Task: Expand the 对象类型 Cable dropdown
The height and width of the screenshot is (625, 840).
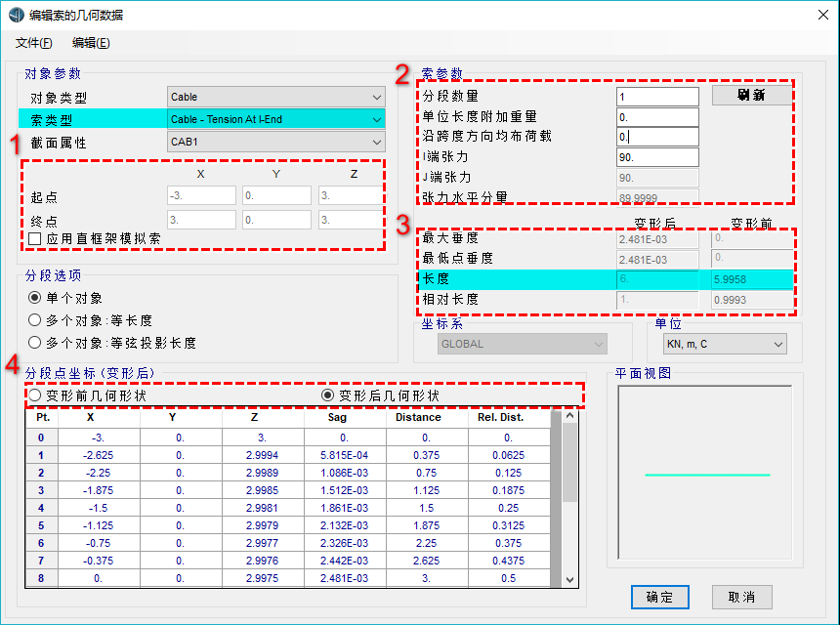Action: (276, 97)
